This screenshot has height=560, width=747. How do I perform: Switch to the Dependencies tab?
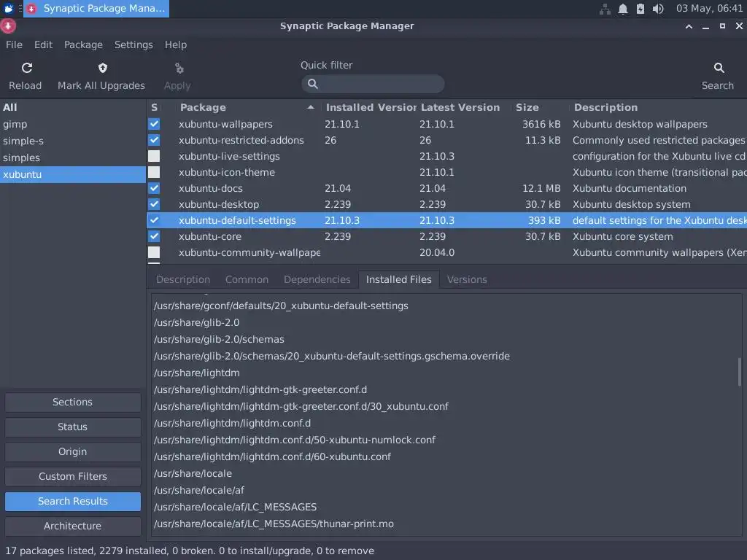point(317,279)
